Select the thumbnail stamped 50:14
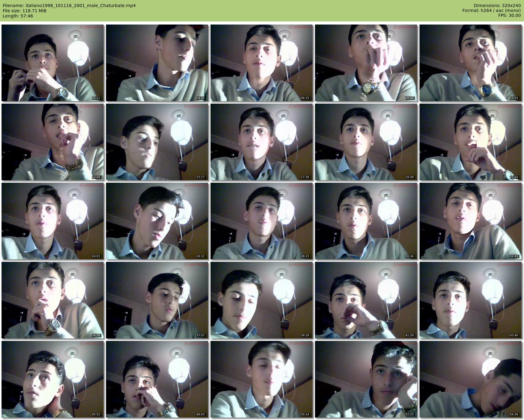The image size is (524, 420). pos(262,379)
